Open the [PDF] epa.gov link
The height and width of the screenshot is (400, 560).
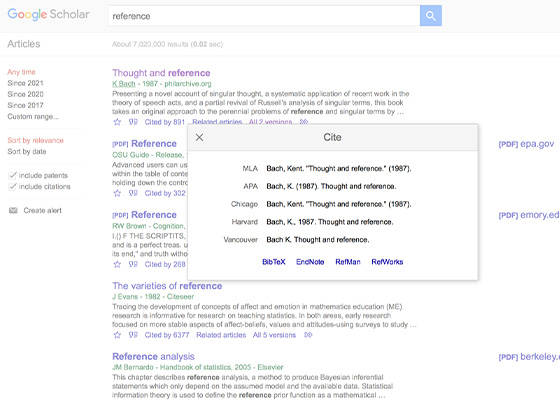tap(526, 144)
